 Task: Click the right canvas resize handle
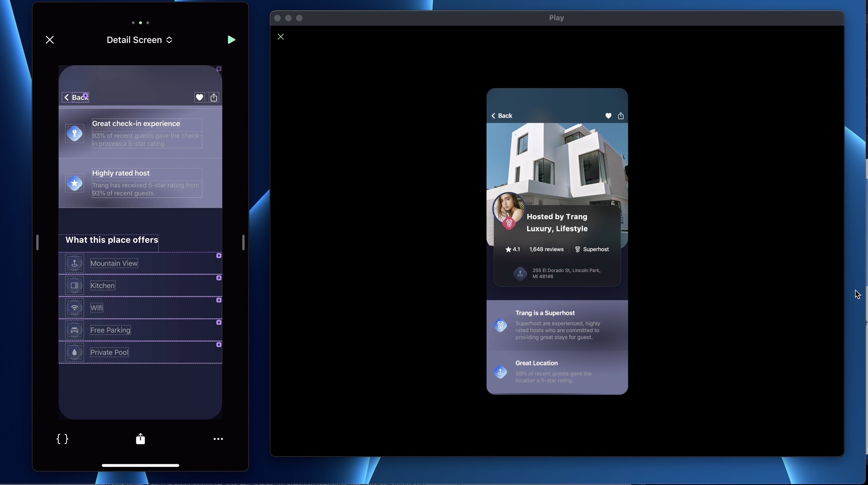243,242
